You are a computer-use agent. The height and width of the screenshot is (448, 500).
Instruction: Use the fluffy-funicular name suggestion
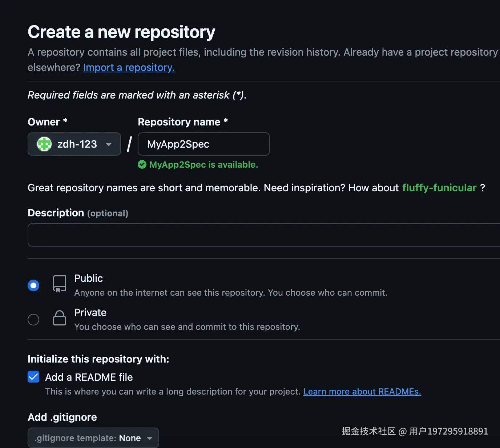(439, 188)
